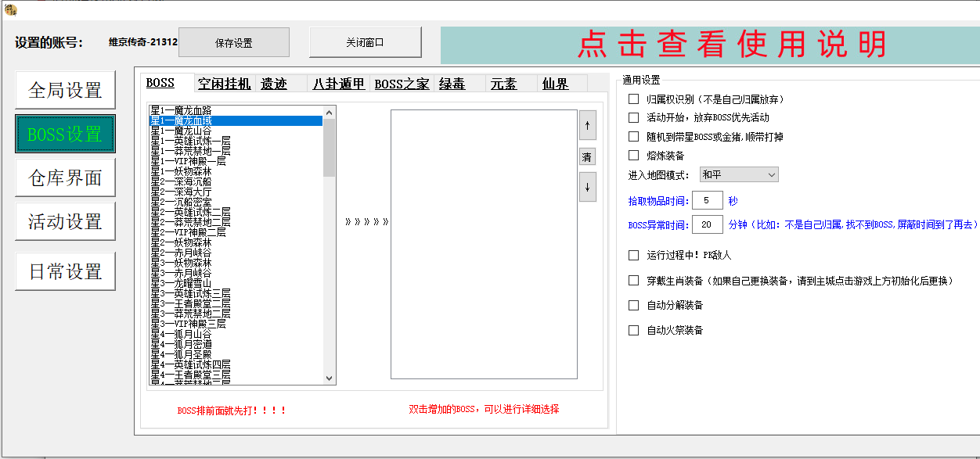Click the down arrow to move BOSS lower
This screenshot has width=980, height=459.
588,187
